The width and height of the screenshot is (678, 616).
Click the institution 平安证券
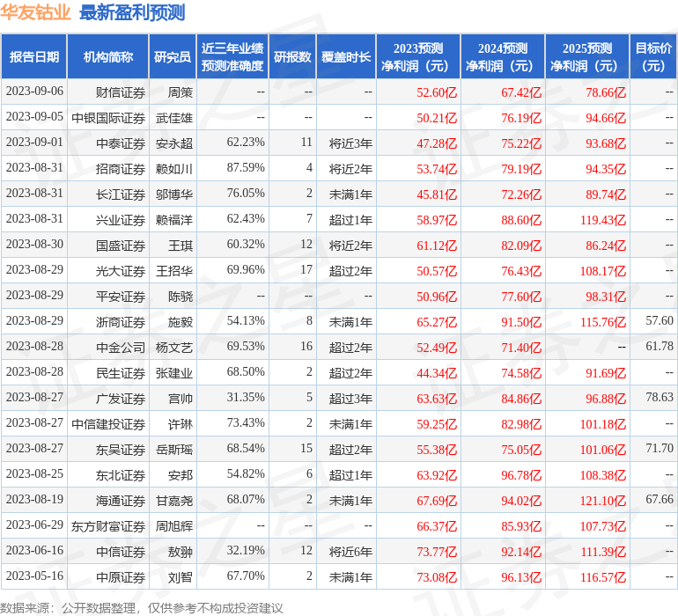click(x=121, y=296)
